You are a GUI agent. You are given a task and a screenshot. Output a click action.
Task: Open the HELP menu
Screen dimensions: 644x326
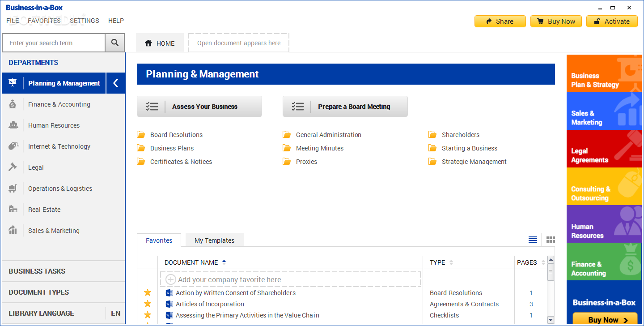tap(116, 21)
